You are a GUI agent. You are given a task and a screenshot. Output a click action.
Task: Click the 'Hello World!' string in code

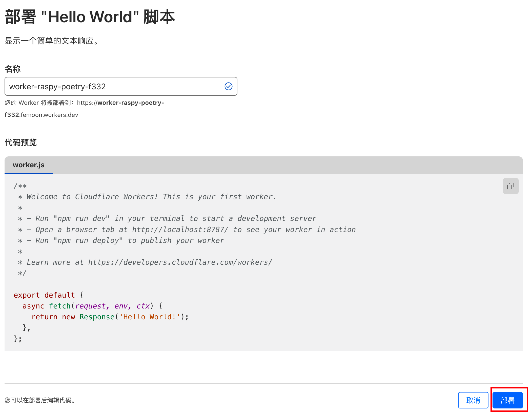tap(150, 317)
